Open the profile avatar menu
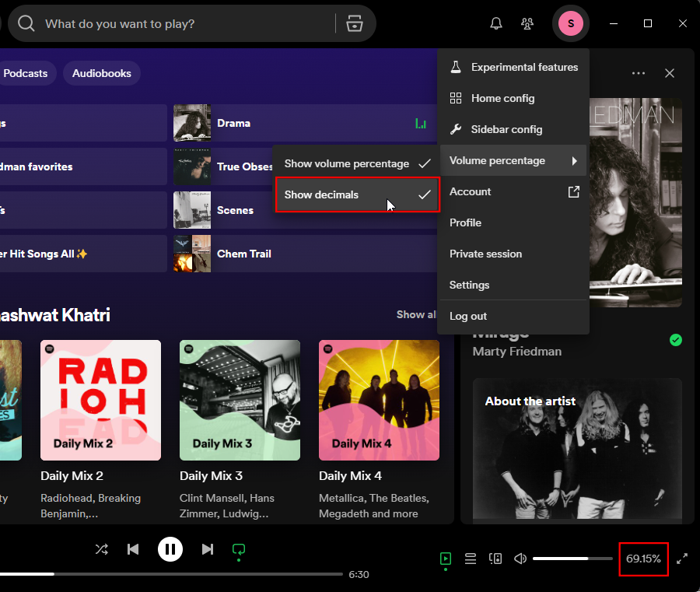This screenshot has width=700, height=592. [571, 23]
